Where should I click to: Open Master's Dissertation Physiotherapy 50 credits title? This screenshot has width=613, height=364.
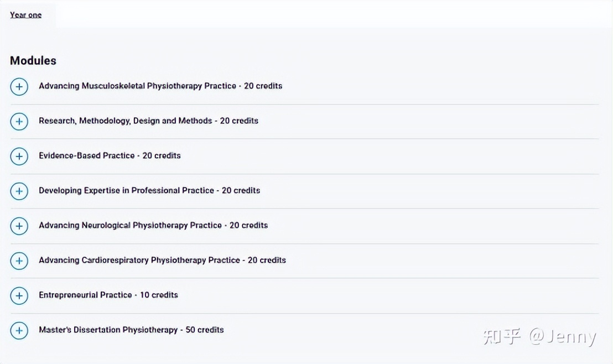pyautogui.click(x=131, y=330)
